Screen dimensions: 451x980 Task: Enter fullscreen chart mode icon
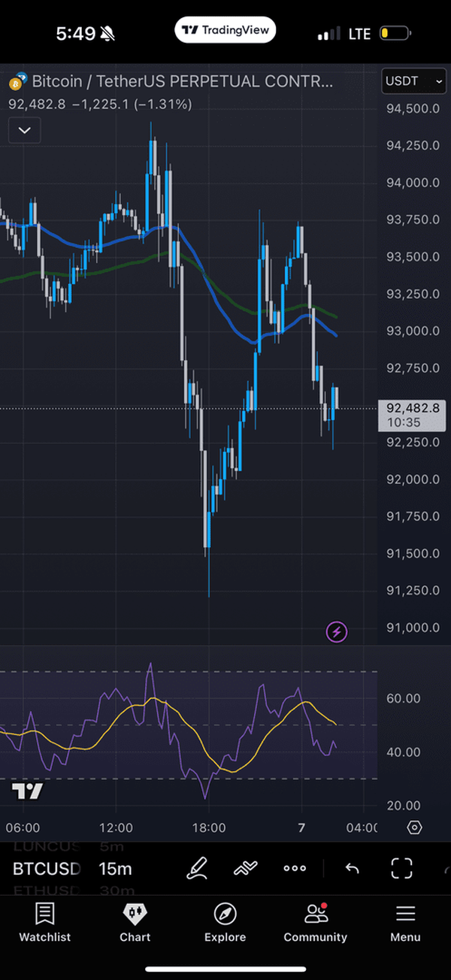coord(402,868)
